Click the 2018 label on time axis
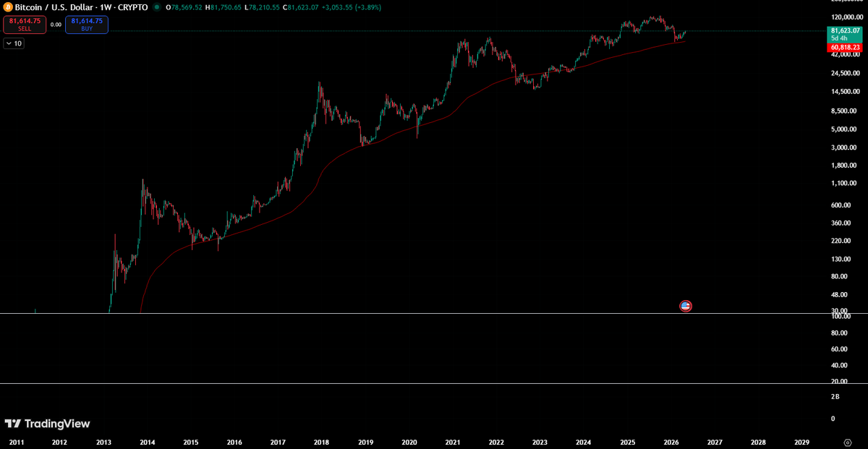Viewport: 868px width, 449px height. pos(322,441)
